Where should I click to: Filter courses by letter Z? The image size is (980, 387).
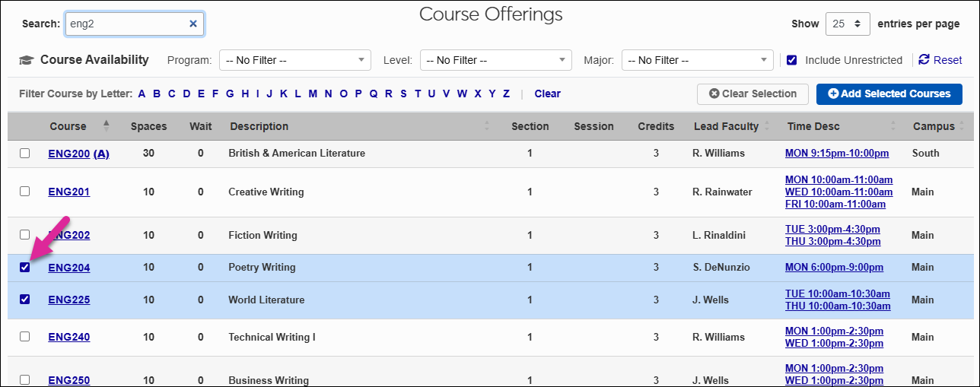click(x=506, y=94)
